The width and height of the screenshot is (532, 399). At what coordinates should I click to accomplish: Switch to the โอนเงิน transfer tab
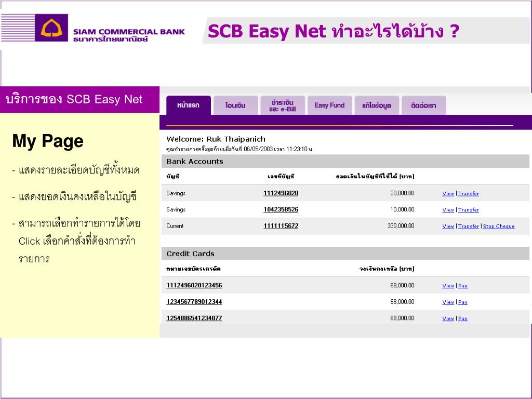click(x=235, y=105)
